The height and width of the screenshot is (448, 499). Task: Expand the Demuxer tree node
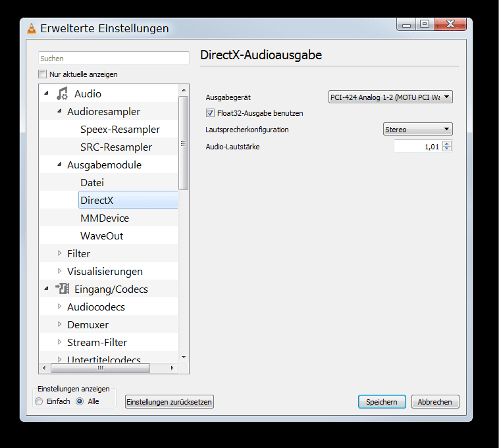tap(59, 324)
